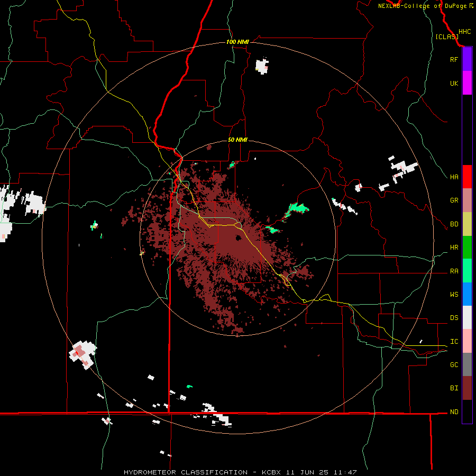Click the [CLAS] text near legend
Screen dimensions: 476x476
[x=447, y=36]
